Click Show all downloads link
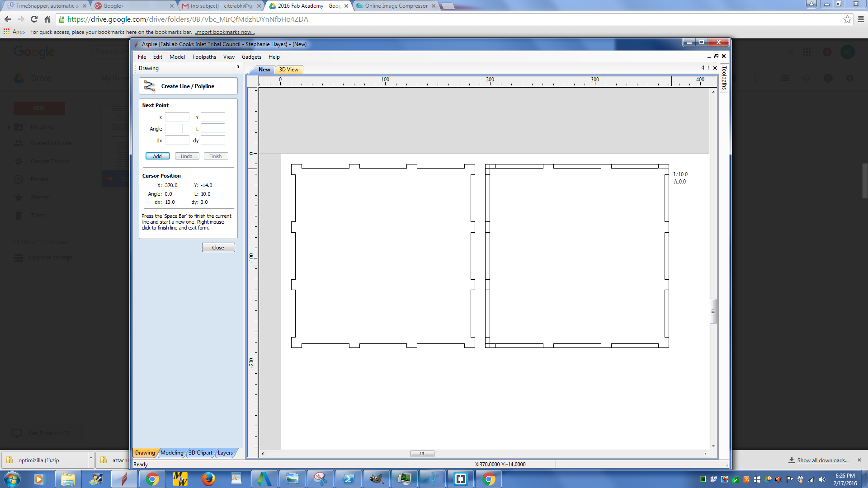Viewport: 868px width, 488px height. 823,460
